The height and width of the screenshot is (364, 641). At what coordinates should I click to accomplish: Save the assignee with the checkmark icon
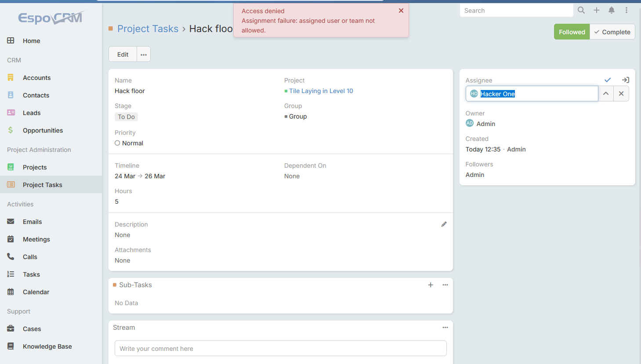tap(607, 80)
